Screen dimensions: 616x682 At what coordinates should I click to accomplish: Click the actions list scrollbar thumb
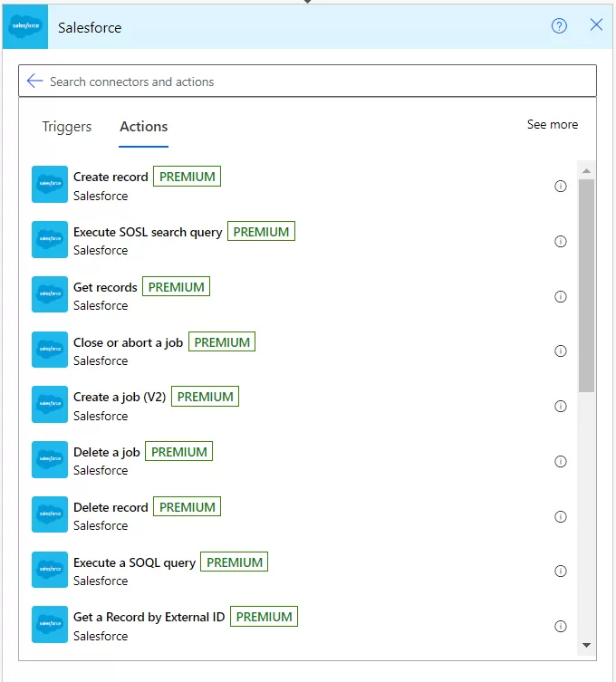point(586,285)
